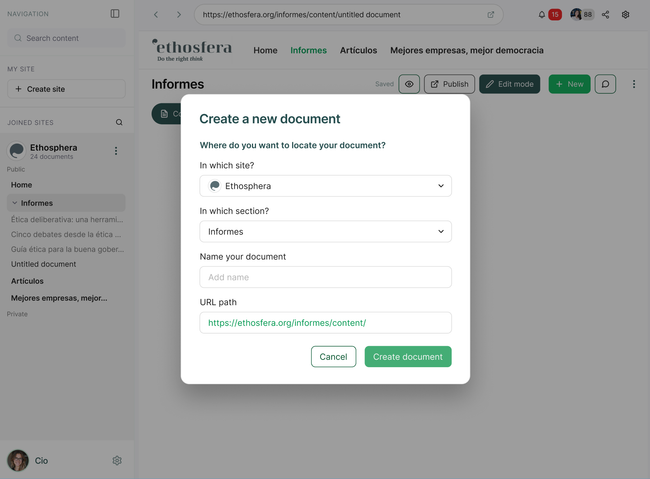Open settings gear in top bar
Image resolution: width=650 pixels, height=479 pixels.
(x=626, y=15)
